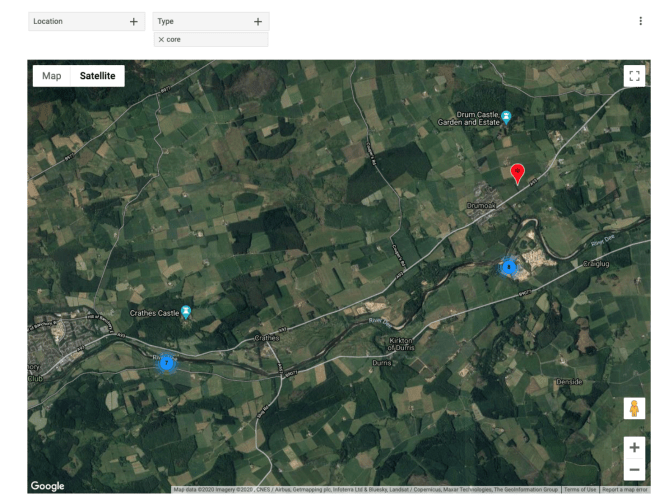Click Report a map error link
Screen dimensions: 659x504
[x=625, y=489]
